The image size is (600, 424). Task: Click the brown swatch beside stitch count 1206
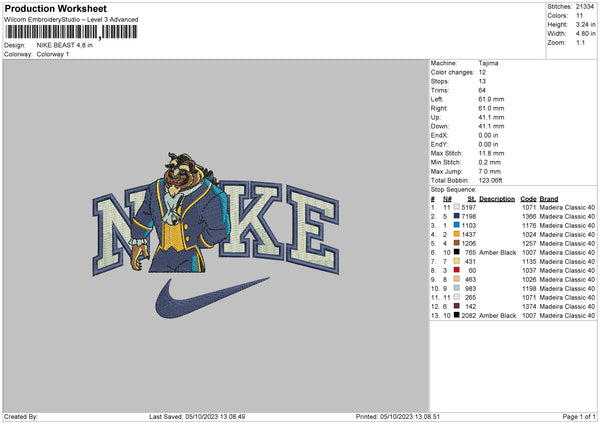[x=457, y=243]
